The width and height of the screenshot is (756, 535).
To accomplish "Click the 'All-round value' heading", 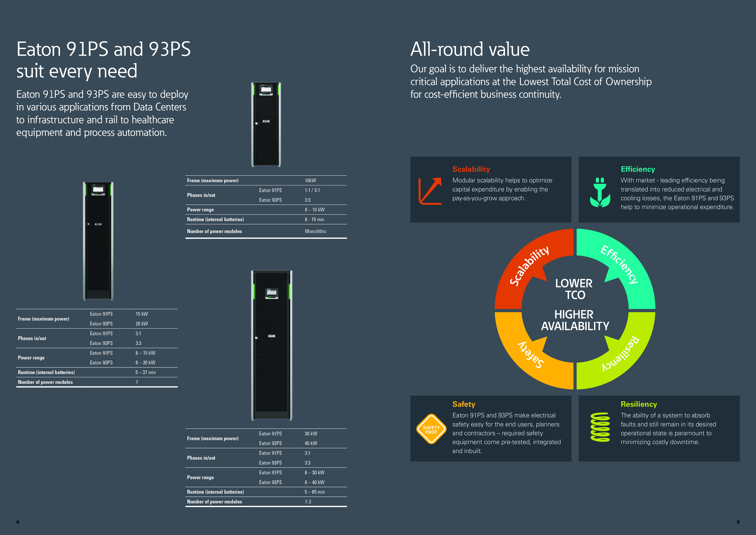I will pos(470,49).
